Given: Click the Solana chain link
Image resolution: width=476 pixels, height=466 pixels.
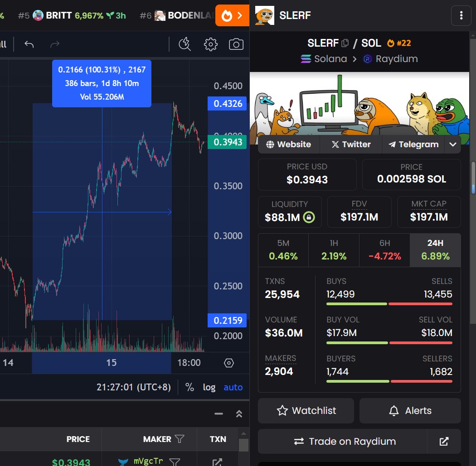Looking at the screenshot, I should point(324,59).
